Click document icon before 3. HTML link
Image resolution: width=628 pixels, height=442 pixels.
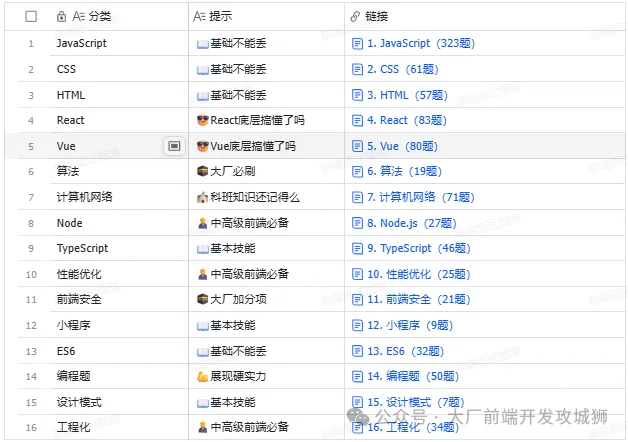(x=357, y=95)
